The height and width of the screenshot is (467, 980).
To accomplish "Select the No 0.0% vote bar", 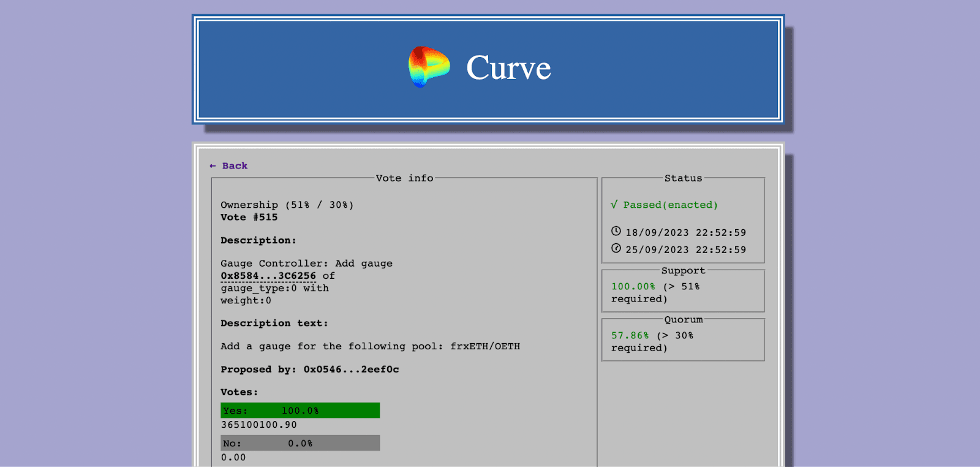I will pos(300,443).
